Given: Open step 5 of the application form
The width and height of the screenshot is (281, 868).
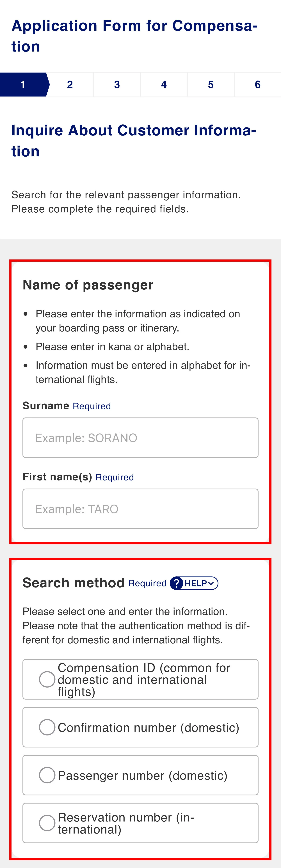Looking at the screenshot, I should pos(211,85).
